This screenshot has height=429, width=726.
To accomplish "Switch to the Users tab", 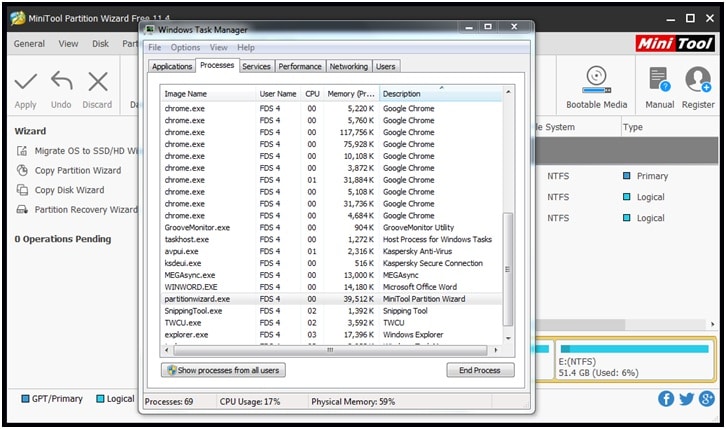I will tap(385, 67).
